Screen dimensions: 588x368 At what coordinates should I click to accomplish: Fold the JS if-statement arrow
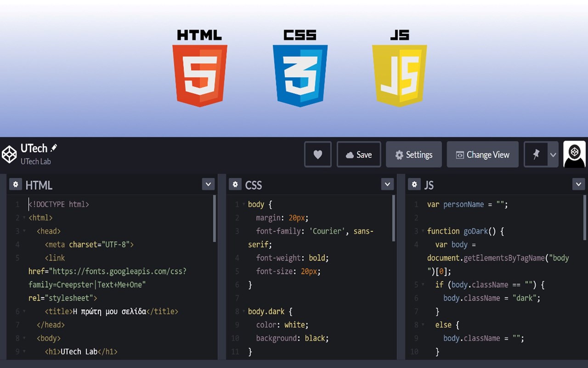click(423, 285)
